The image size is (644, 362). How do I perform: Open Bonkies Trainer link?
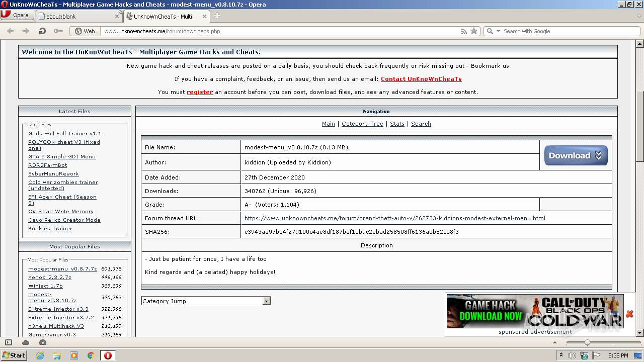coord(50,229)
